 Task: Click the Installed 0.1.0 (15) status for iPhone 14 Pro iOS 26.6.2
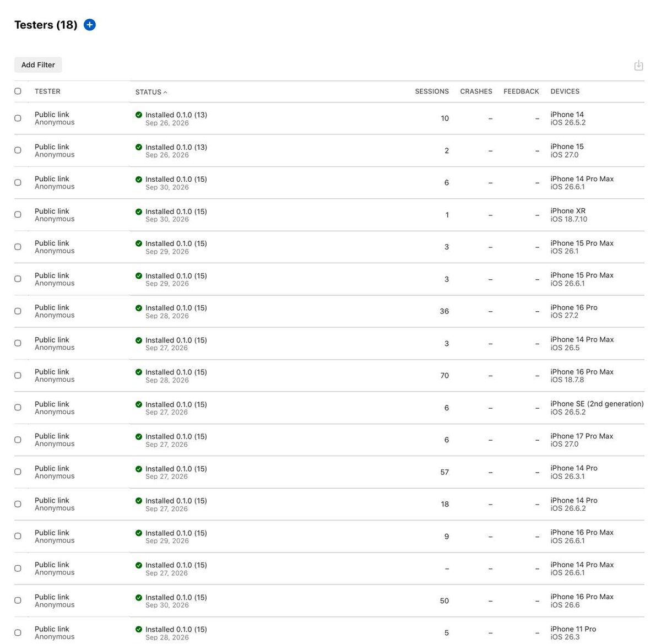[176, 501]
